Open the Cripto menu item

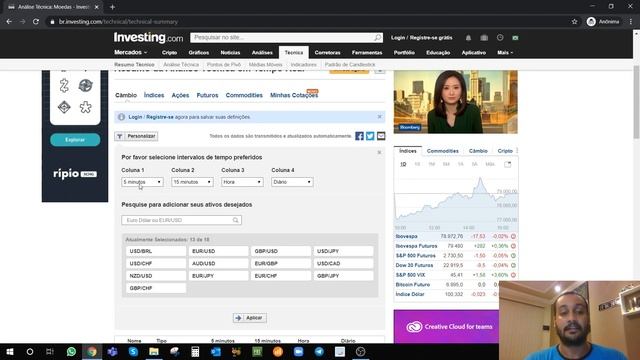pos(169,53)
